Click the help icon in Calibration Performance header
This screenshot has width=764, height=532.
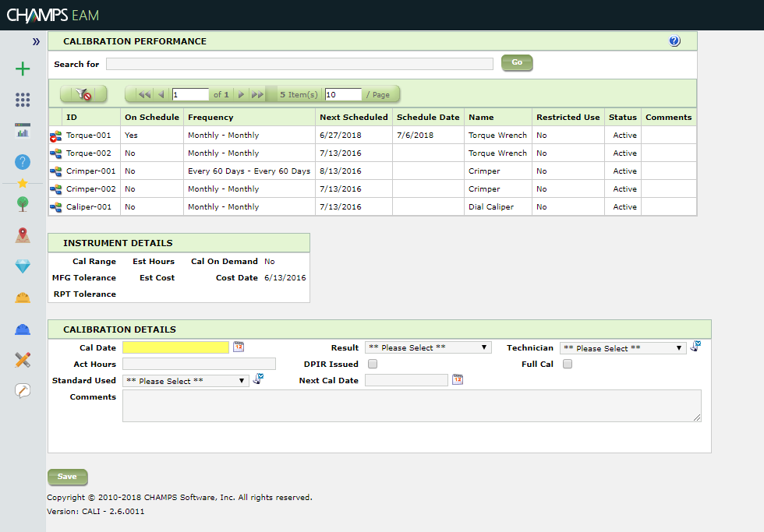coord(674,41)
